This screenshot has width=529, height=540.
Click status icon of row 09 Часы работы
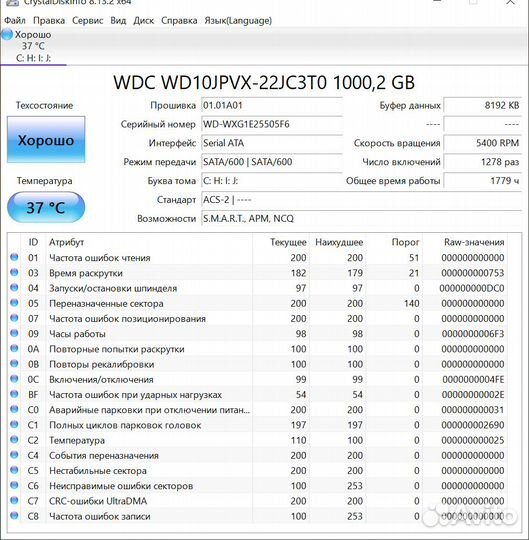tap(14, 333)
